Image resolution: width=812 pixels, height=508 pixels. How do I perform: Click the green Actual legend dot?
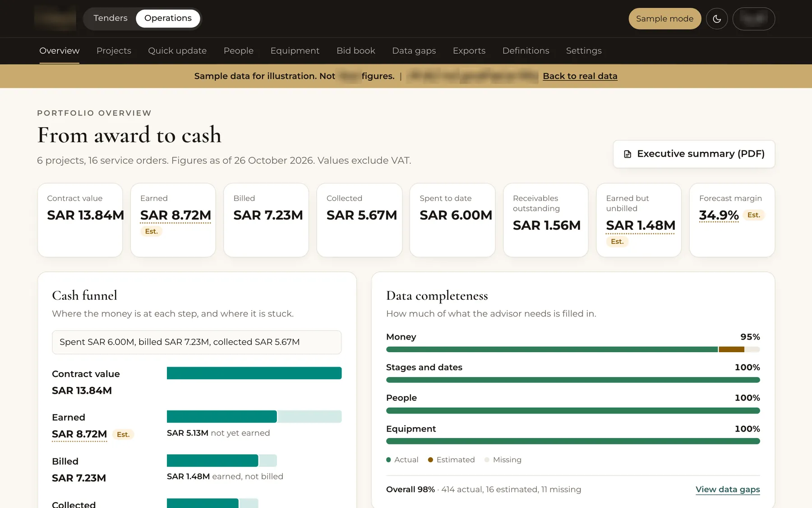click(388, 460)
